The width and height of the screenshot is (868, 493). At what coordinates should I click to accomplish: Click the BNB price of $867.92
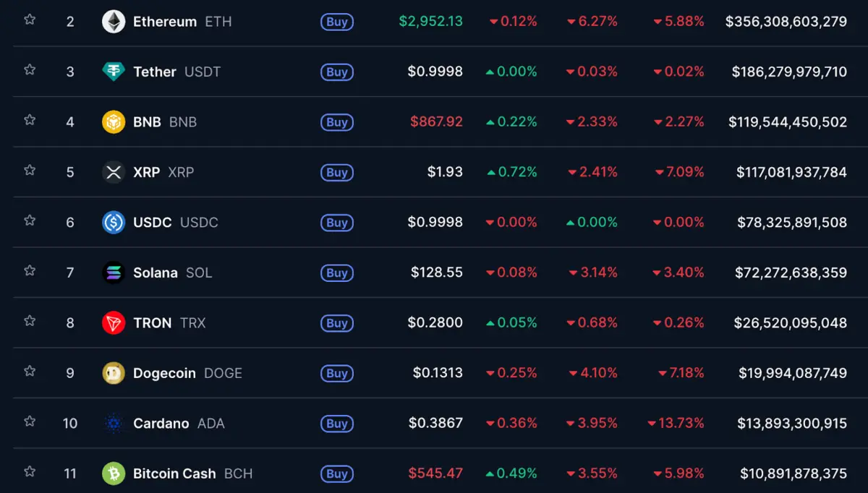[437, 121]
